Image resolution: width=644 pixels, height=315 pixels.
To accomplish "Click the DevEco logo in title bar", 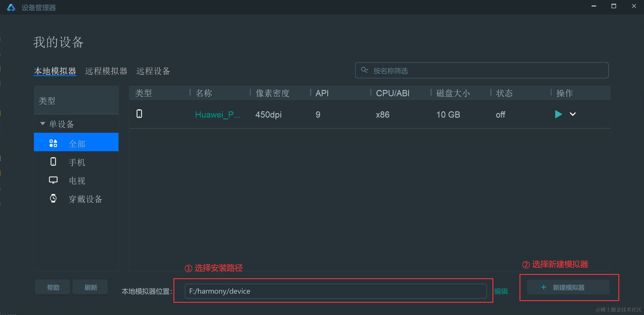I will pyautogui.click(x=11, y=7).
